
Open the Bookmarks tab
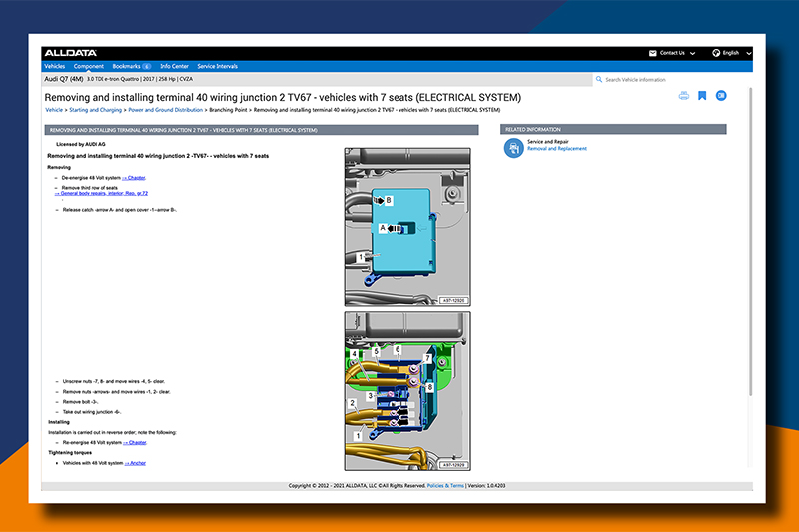click(127, 66)
